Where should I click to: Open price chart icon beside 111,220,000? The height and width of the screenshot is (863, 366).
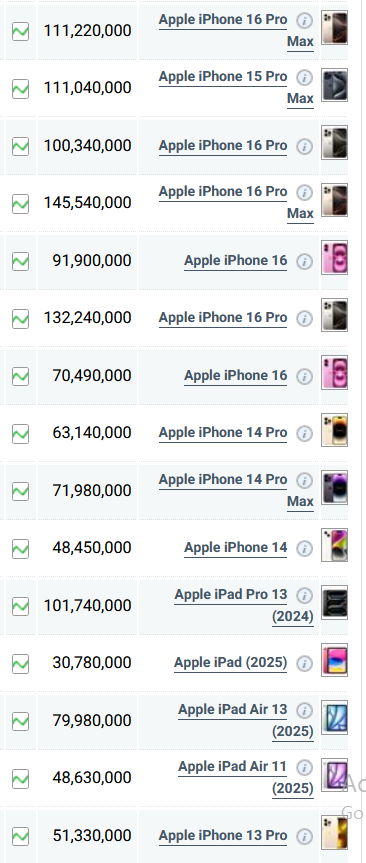pyautogui.click(x=20, y=31)
